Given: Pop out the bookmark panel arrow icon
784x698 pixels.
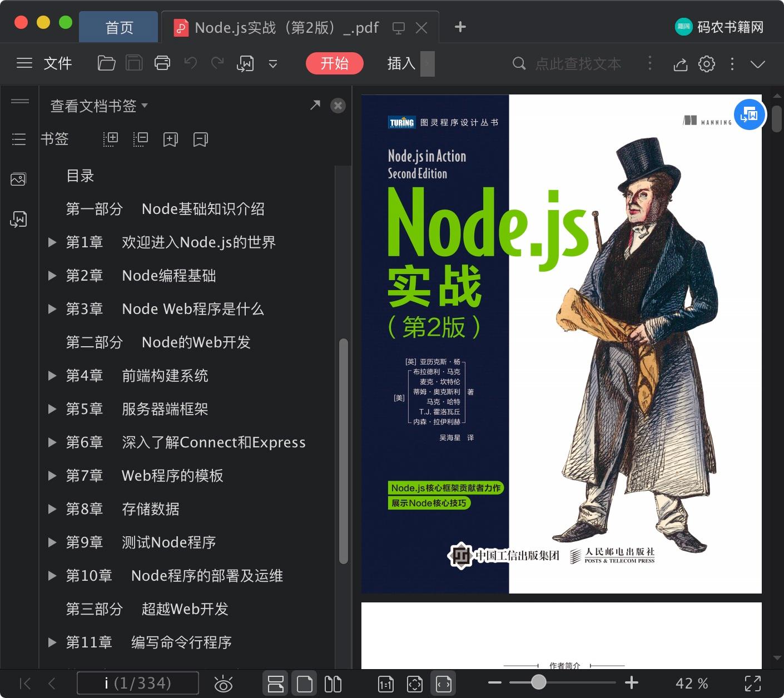Looking at the screenshot, I should (x=315, y=105).
